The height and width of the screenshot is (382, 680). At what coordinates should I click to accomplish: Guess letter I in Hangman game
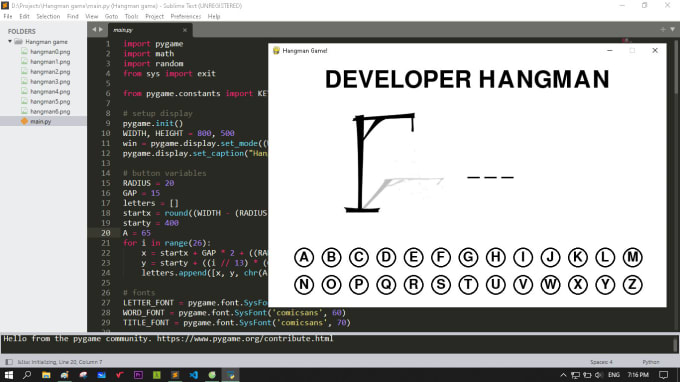point(523,258)
